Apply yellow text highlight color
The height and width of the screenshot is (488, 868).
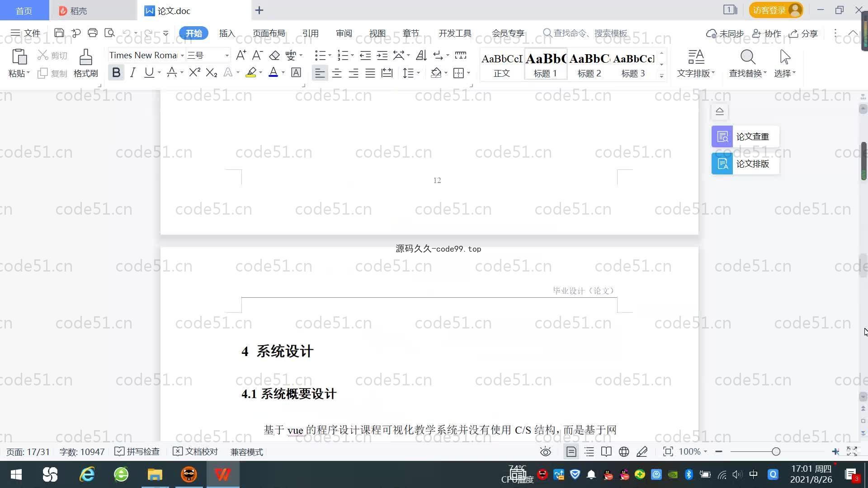pos(251,72)
